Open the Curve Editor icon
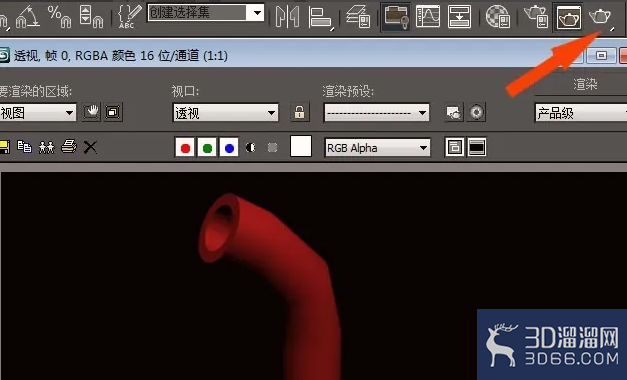Viewport: 627px width, 380px height. tap(427, 17)
